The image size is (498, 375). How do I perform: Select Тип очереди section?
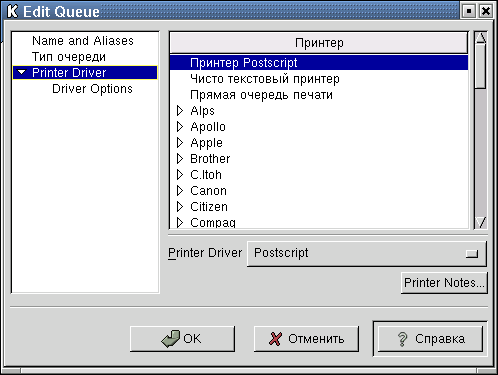69,57
